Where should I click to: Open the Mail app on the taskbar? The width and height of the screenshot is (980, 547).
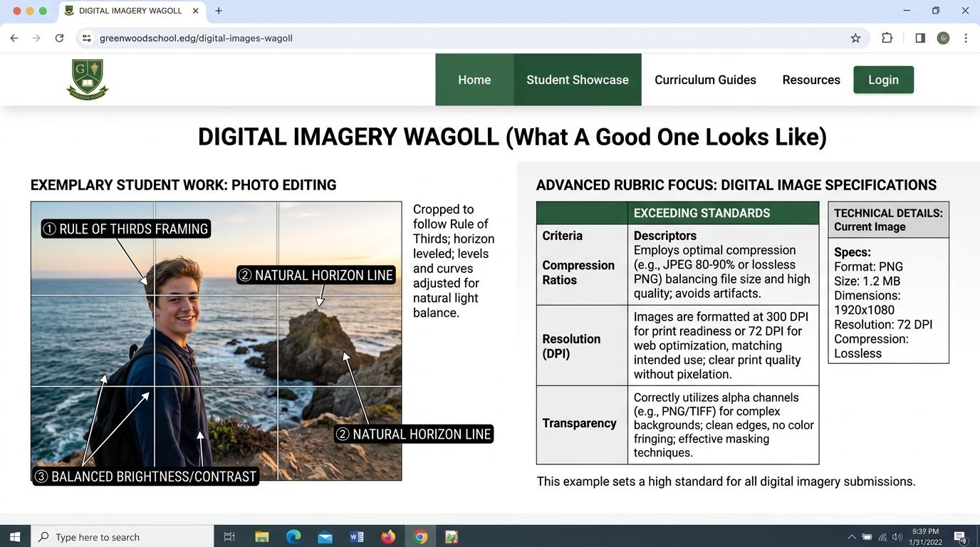(x=325, y=537)
